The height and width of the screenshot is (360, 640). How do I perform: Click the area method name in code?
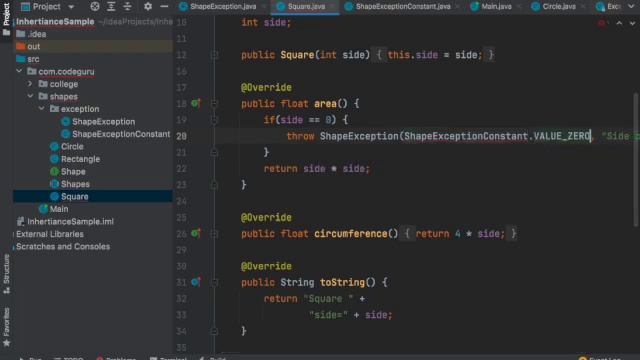pos(325,104)
